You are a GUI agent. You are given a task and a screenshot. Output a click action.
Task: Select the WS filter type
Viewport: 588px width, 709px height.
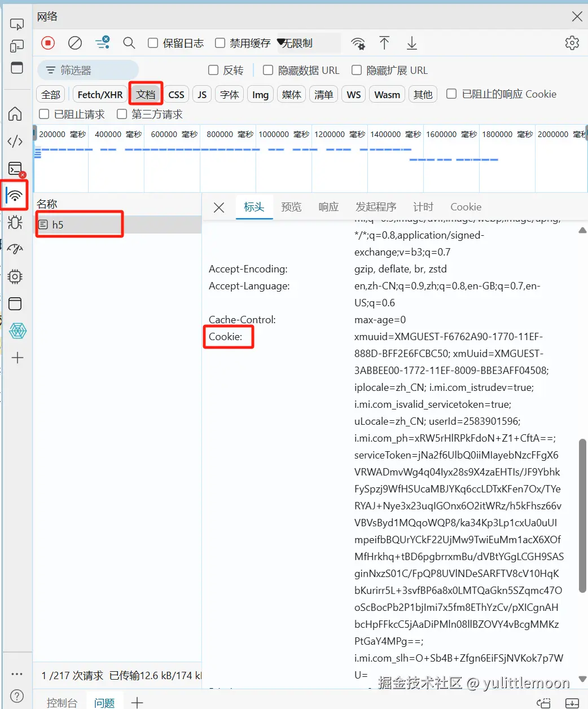(354, 94)
